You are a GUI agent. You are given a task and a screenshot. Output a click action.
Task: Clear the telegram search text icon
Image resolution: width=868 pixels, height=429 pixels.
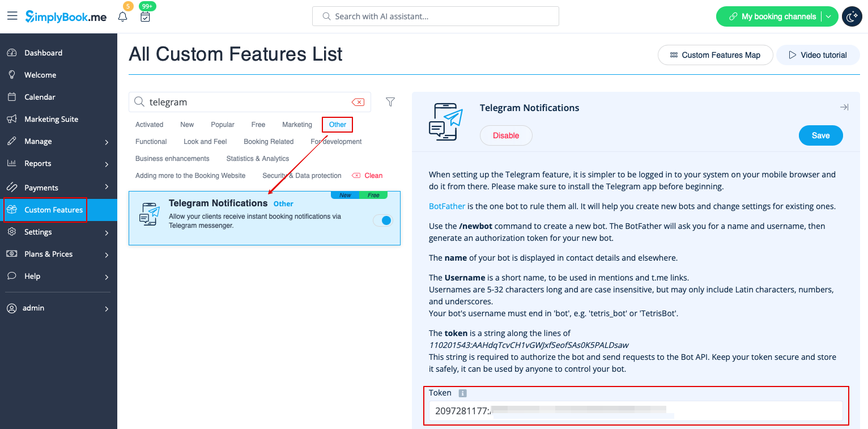(358, 102)
